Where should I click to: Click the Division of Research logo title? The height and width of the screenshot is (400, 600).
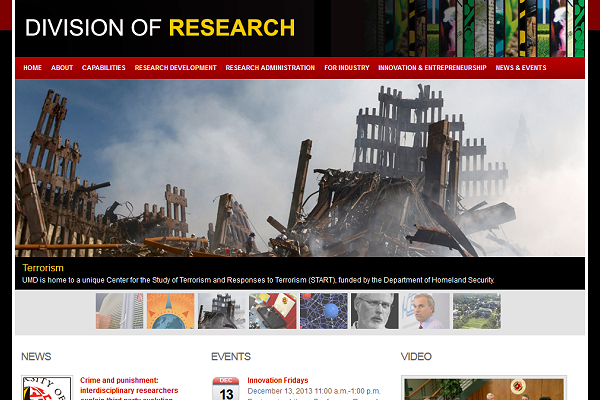[x=160, y=28]
